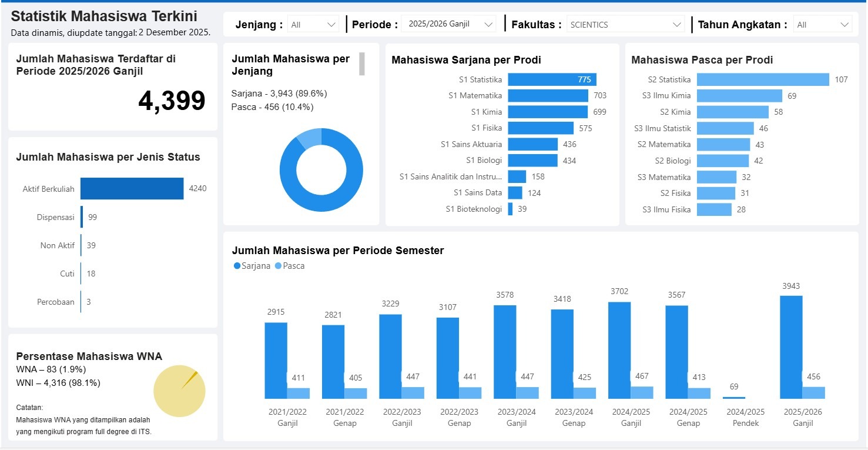Select the Pasca column for 2025/2026 Ganjil

click(814, 393)
